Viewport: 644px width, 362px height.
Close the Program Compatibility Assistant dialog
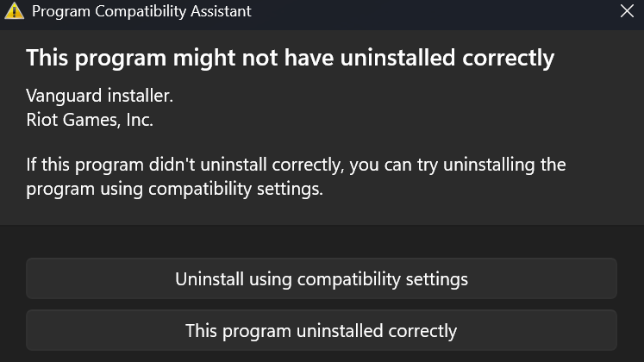(627, 11)
